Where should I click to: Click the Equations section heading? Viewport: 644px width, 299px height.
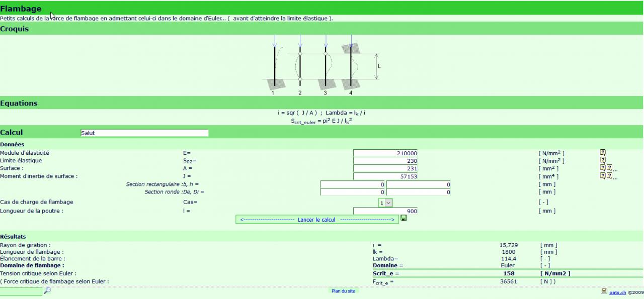tap(19, 103)
